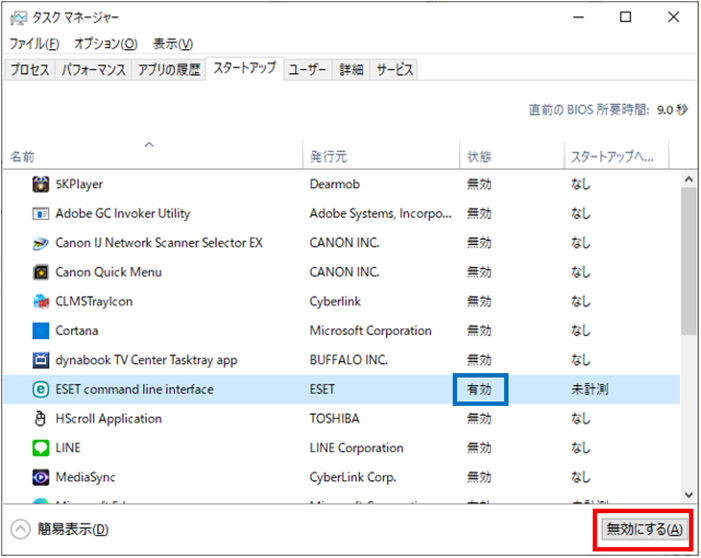
Task: Click the scrollbar down arrow
Action: [689, 495]
